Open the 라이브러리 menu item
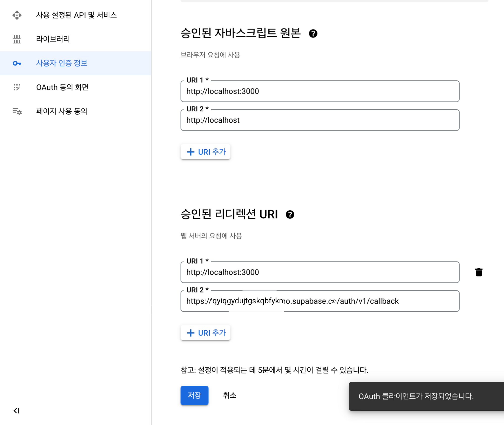 click(53, 39)
